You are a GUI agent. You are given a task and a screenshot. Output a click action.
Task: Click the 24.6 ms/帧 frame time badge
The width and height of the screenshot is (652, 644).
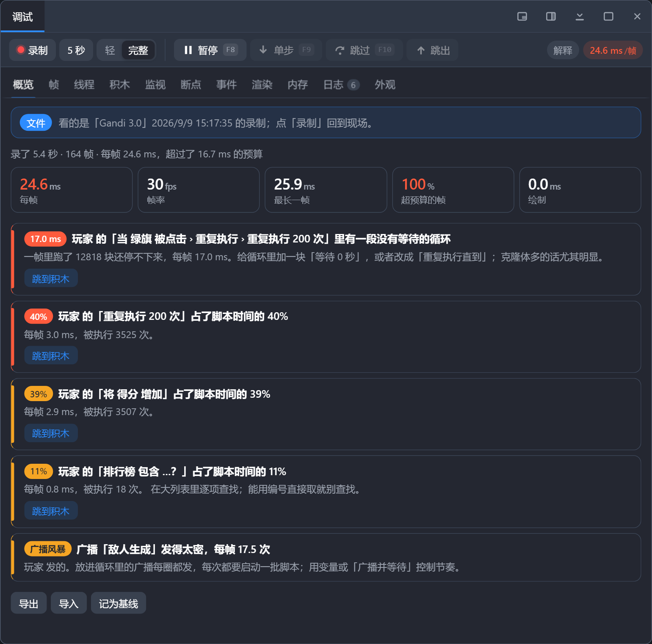coord(613,50)
